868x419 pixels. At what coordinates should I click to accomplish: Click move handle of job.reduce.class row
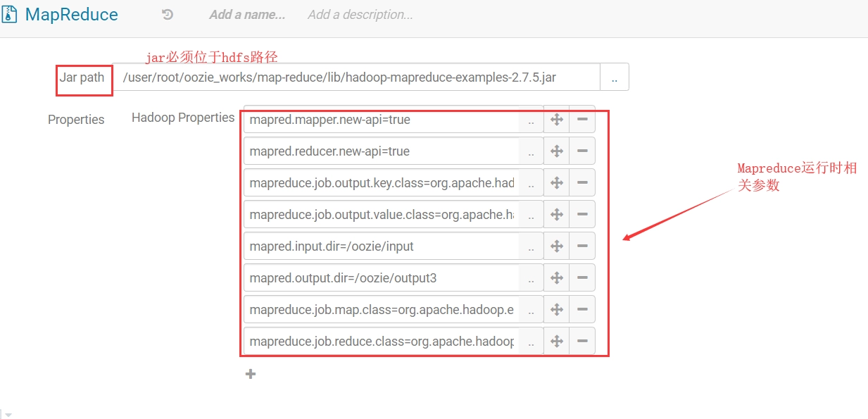[x=556, y=341]
